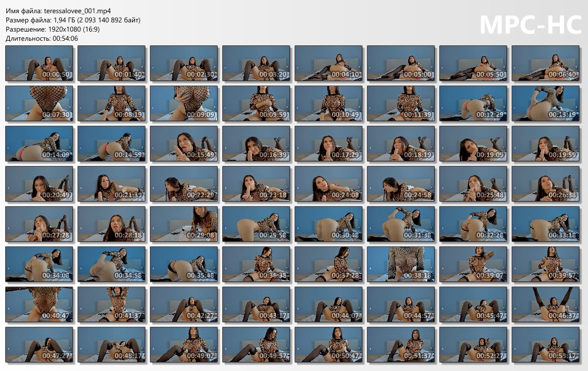Select the thumbnail stamped 00:41:37

coord(111,304)
